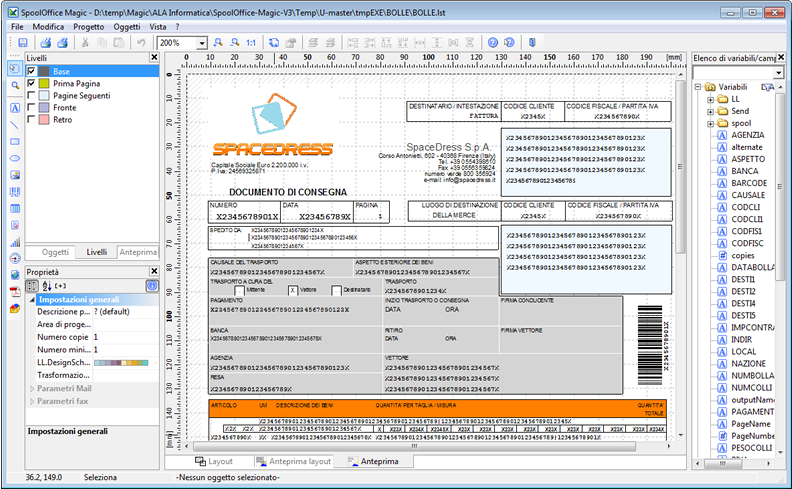This screenshot has width=792, height=489.
Task: Select the BARCODE variable in list
Action: point(749,184)
